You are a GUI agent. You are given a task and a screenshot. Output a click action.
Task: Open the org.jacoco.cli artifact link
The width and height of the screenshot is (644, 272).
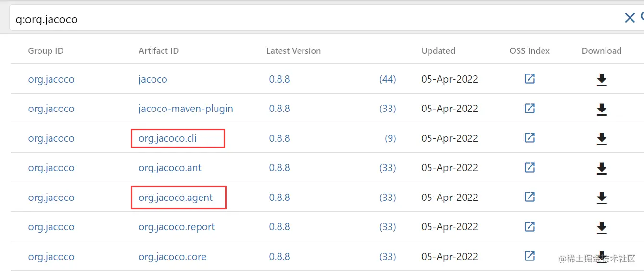(x=168, y=138)
